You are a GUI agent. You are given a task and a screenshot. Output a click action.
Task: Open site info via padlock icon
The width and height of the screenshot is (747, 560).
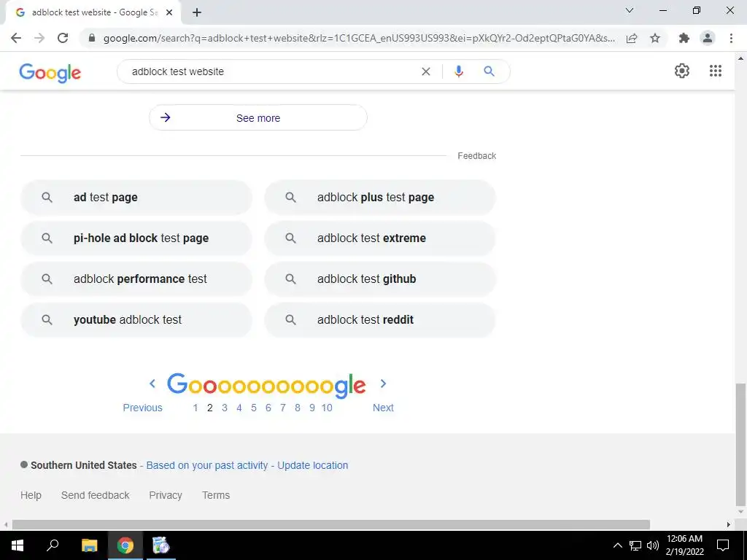pos(92,38)
